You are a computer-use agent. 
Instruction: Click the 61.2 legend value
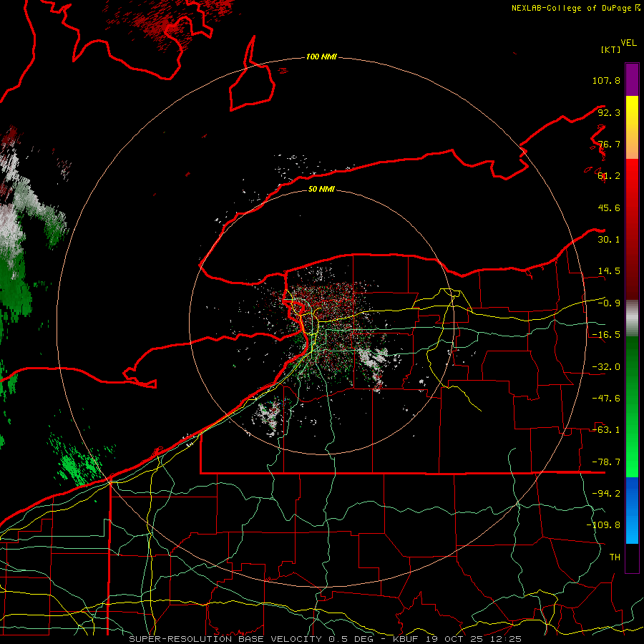tap(609, 176)
